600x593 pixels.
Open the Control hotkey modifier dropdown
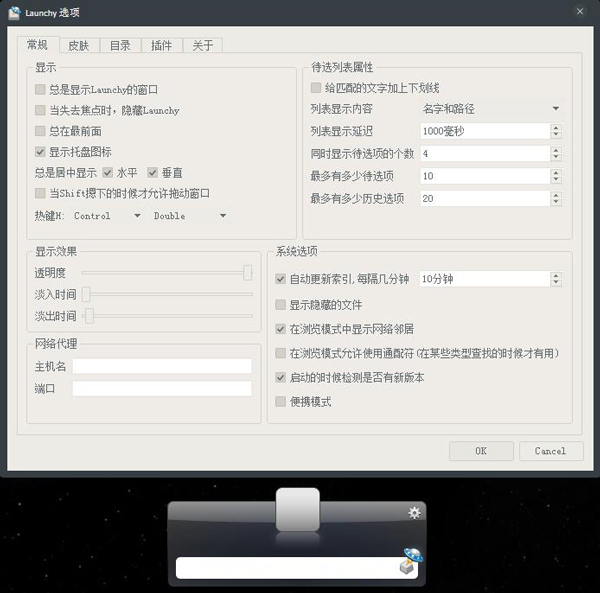click(x=108, y=216)
